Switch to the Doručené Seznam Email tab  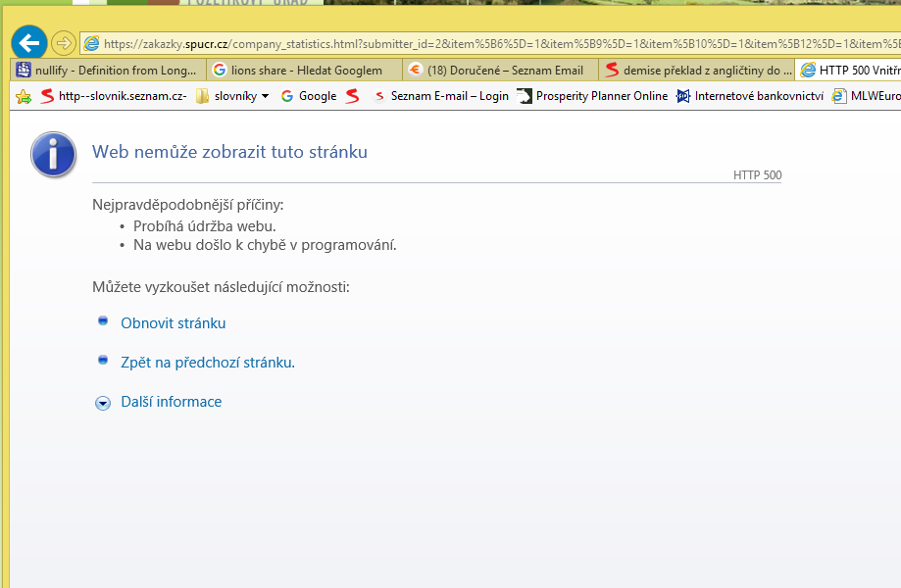pos(500,70)
